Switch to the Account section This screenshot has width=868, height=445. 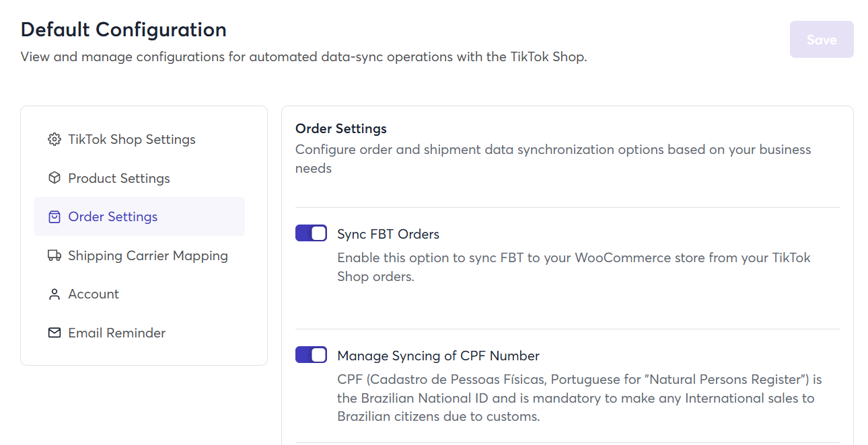(x=94, y=294)
